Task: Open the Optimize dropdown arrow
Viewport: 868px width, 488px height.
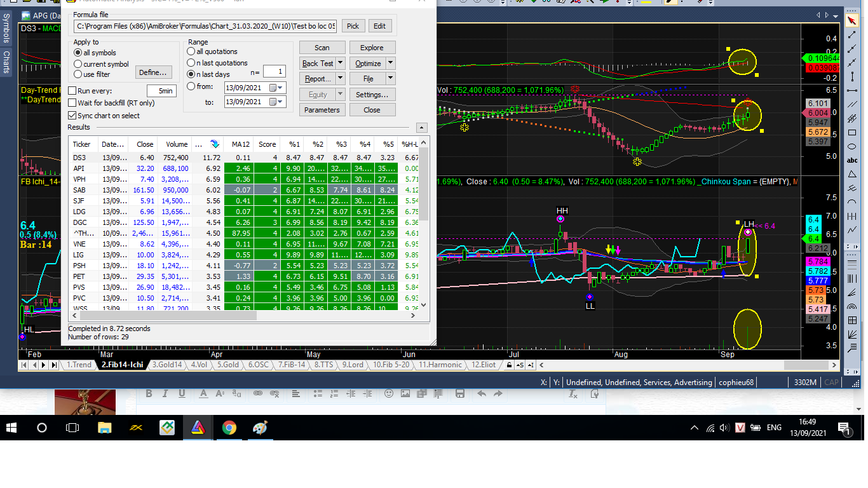Action: (x=390, y=63)
